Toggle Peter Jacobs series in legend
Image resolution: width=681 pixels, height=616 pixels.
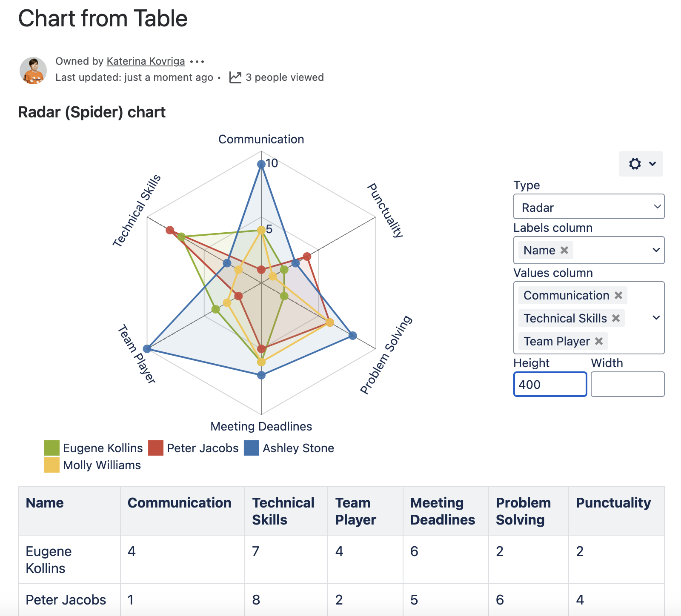pyautogui.click(x=202, y=448)
